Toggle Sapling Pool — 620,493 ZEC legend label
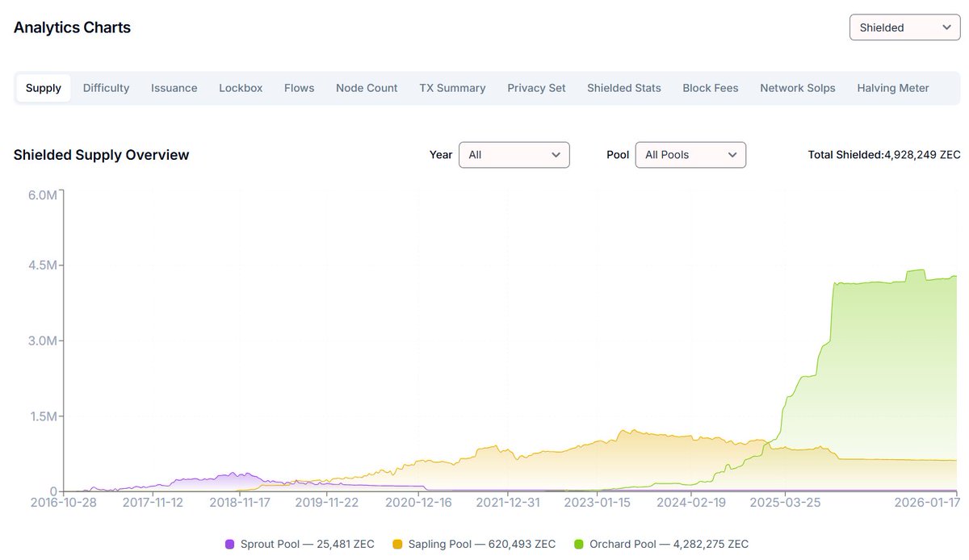 pos(481,545)
